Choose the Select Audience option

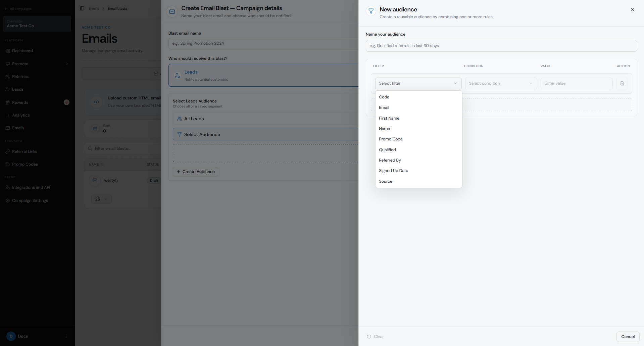click(265, 134)
